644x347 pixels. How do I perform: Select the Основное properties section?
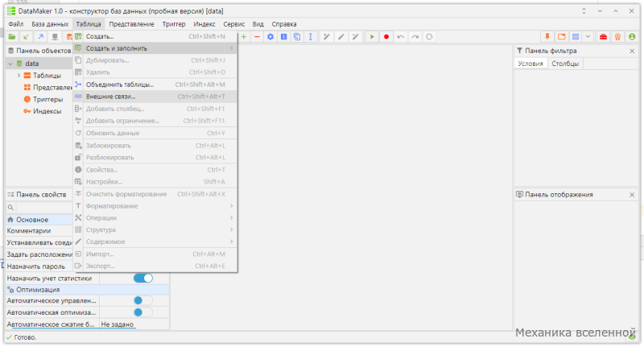(x=39, y=220)
